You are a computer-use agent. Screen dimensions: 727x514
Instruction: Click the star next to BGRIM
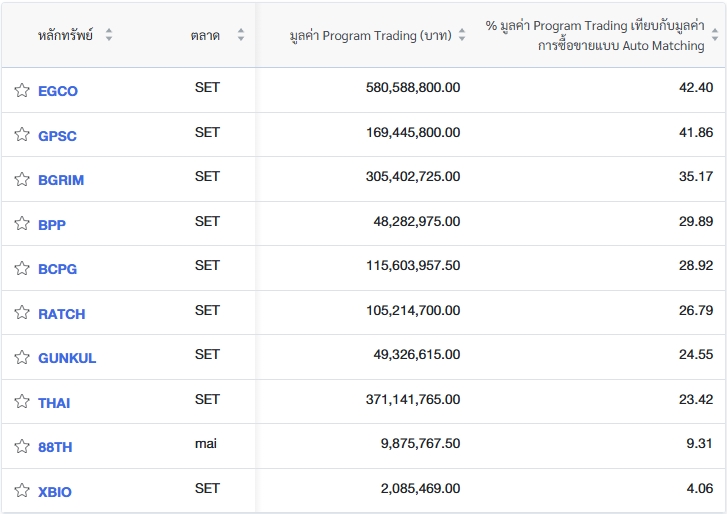pos(22,179)
